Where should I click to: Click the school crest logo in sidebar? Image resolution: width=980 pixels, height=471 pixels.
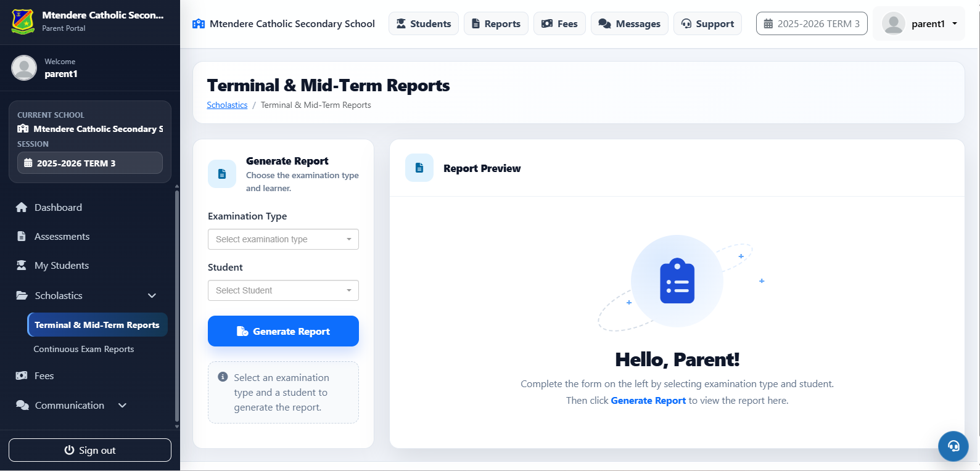point(23,21)
